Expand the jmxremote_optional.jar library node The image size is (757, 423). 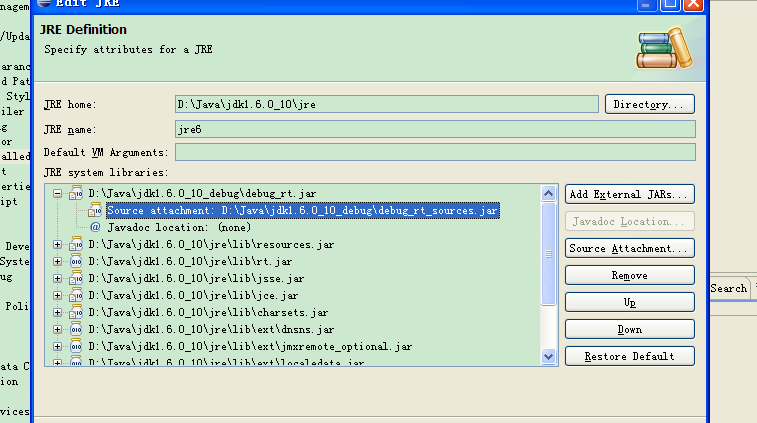(57, 347)
